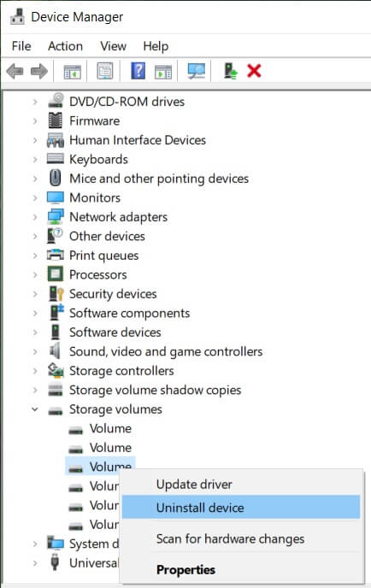
Task: Open the Action menu
Action: (x=65, y=46)
